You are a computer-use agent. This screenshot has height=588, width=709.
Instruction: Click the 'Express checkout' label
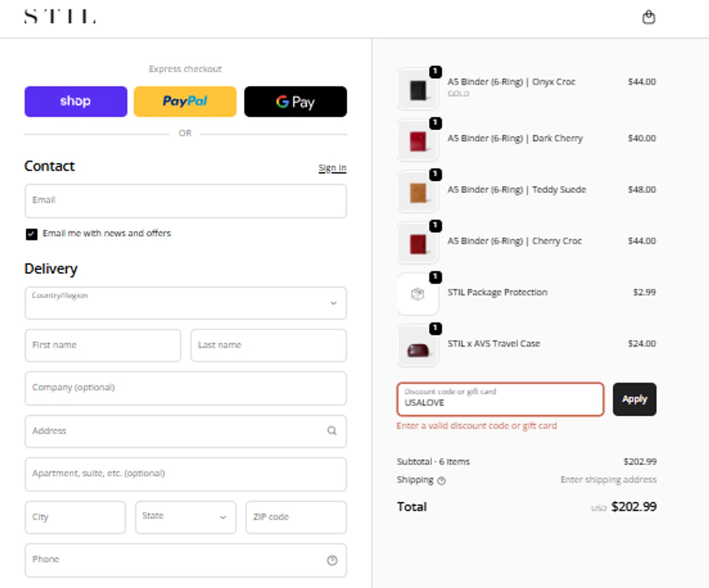coord(185,69)
